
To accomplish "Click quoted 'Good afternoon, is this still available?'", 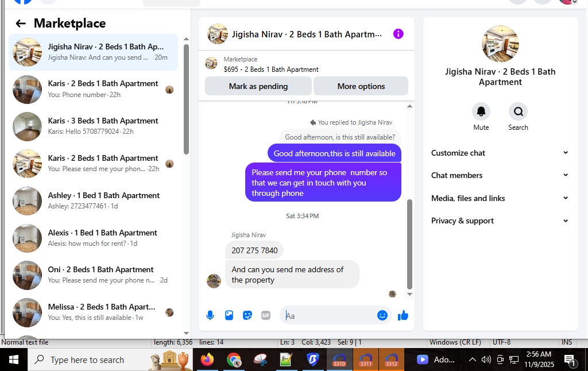I will click(x=340, y=137).
